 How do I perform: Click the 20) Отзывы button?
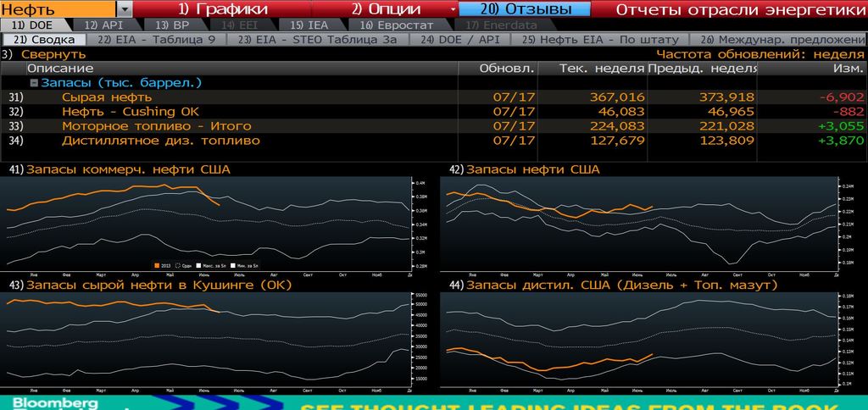[524, 9]
